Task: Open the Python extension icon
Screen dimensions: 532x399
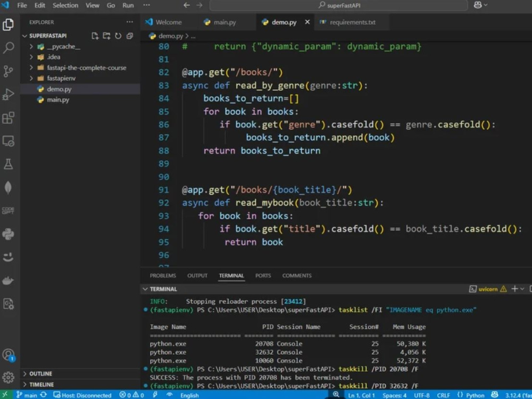Action: point(8,234)
